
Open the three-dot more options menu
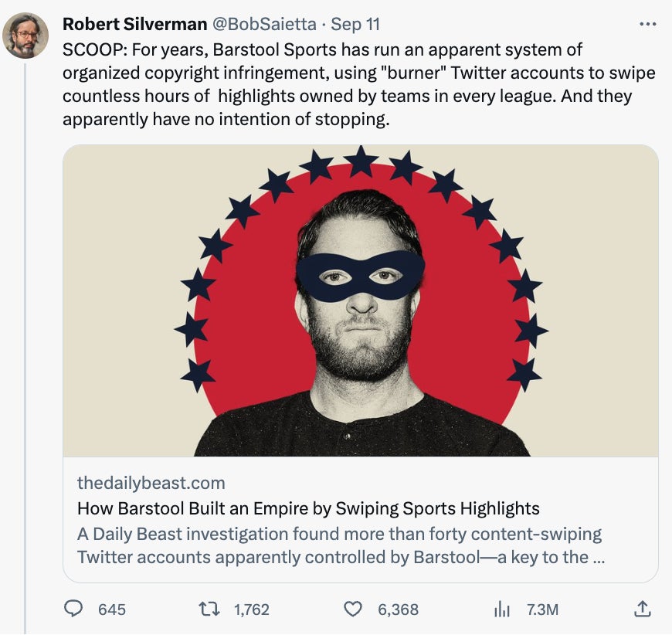pyautogui.click(x=648, y=24)
